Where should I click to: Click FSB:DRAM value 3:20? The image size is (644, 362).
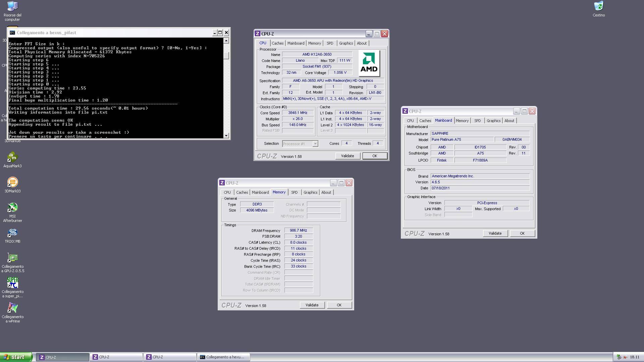click(x=299, y=236)
